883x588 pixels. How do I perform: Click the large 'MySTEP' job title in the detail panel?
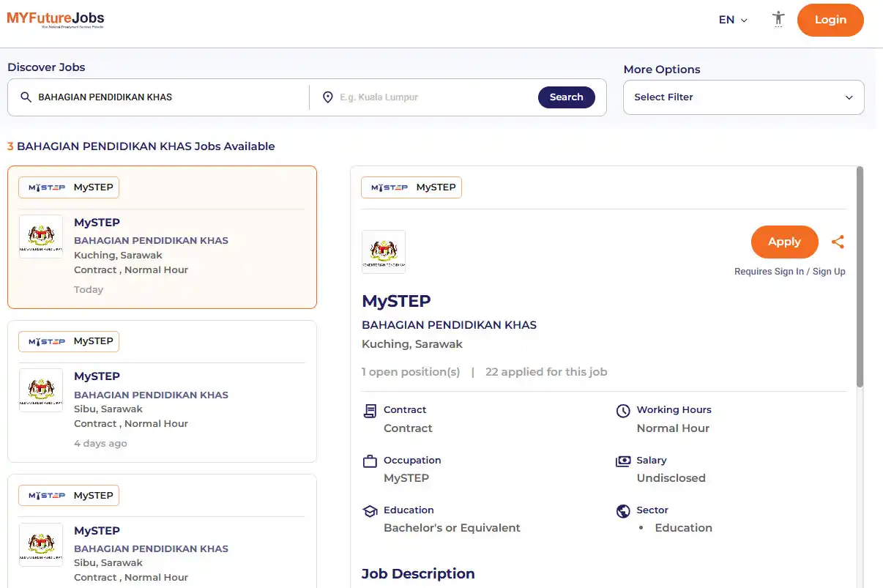click(x=396, y=301)
